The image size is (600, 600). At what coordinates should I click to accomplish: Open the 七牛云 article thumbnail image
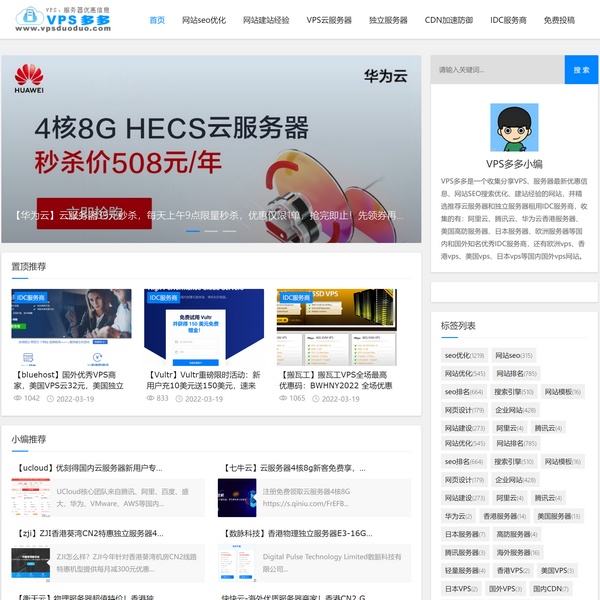237,497
